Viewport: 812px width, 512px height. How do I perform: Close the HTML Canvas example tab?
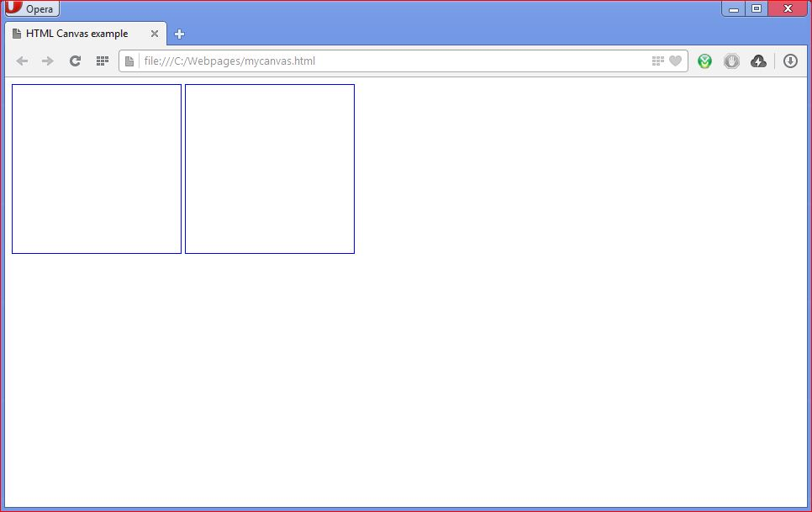(154, 34)
